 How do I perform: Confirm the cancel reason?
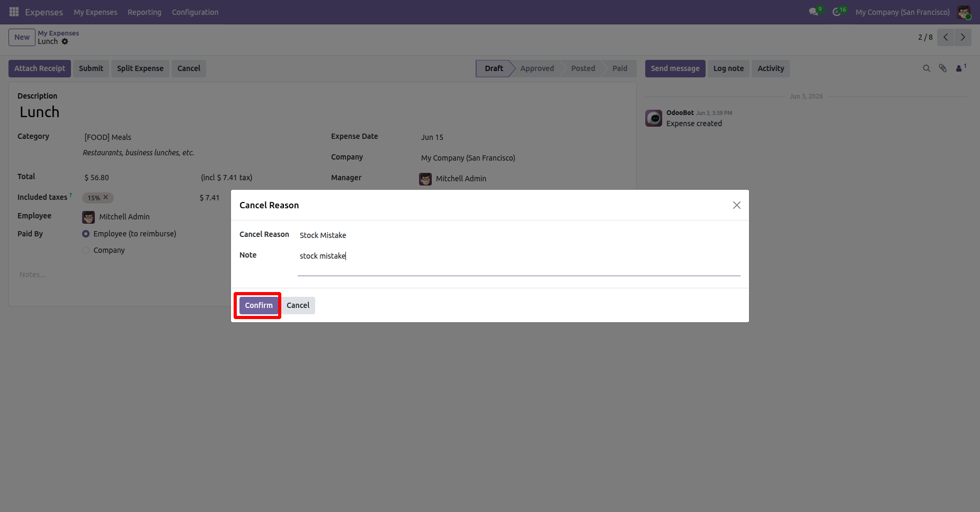259,305
